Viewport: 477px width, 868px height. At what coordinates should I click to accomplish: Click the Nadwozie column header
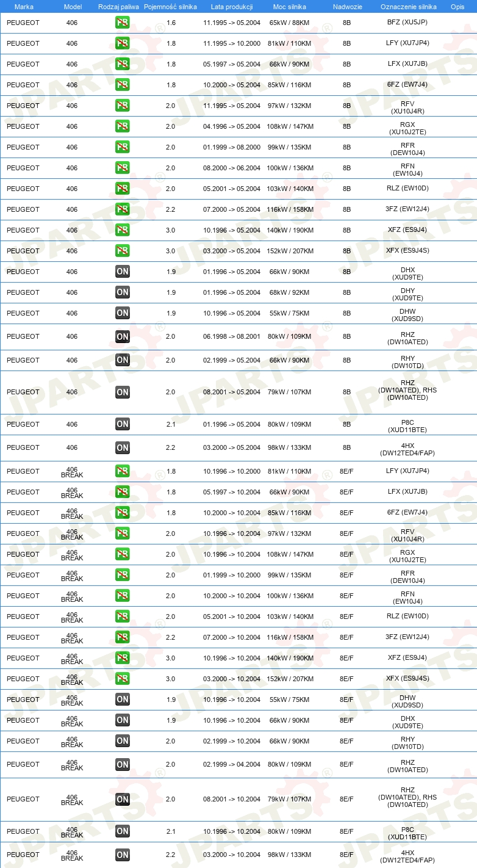click(x=347, y=7)
